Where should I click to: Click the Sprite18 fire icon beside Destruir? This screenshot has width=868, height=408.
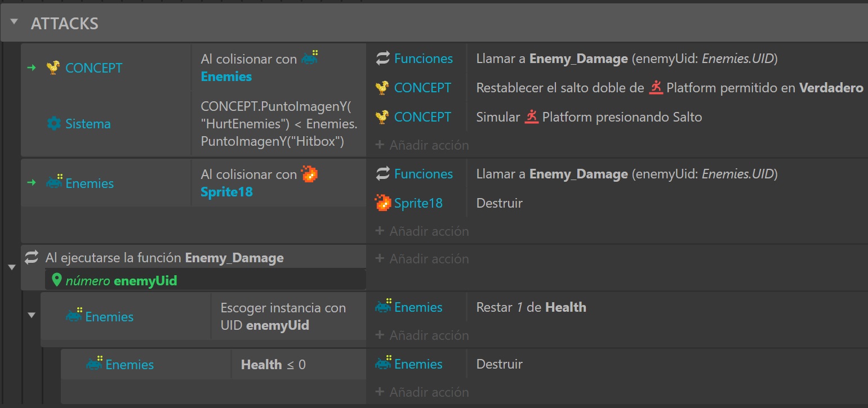[383, 203]
